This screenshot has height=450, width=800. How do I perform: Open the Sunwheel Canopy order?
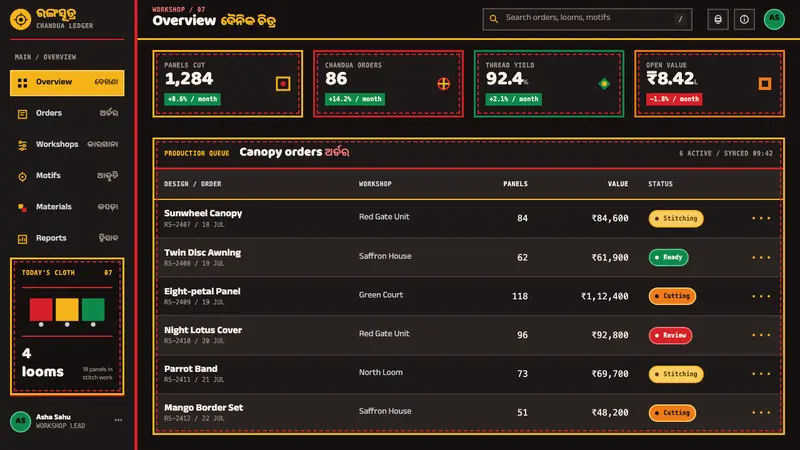(x=203, y=213)
